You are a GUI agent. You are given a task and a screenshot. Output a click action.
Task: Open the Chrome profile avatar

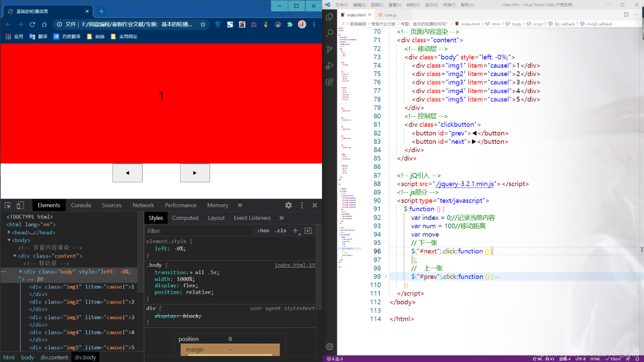[302, 24]
